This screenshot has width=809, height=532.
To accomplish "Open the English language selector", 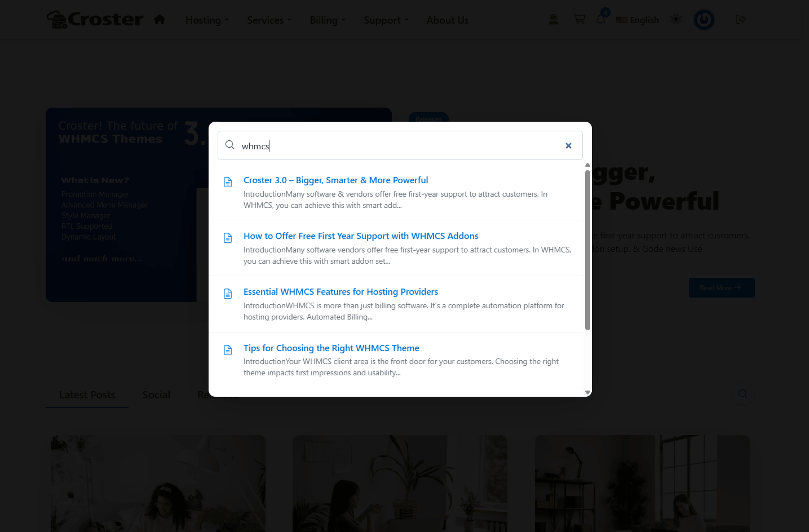I will tap(638, 20).
